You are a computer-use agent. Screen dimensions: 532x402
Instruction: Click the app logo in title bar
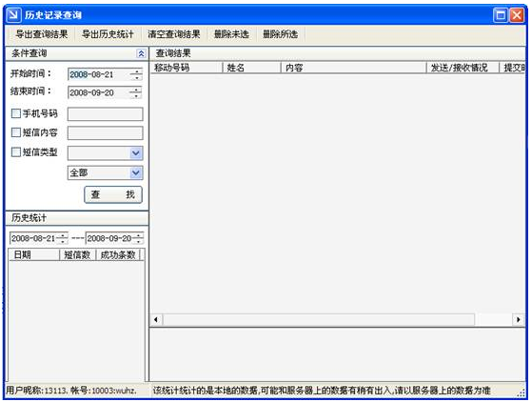coord(13,14)
